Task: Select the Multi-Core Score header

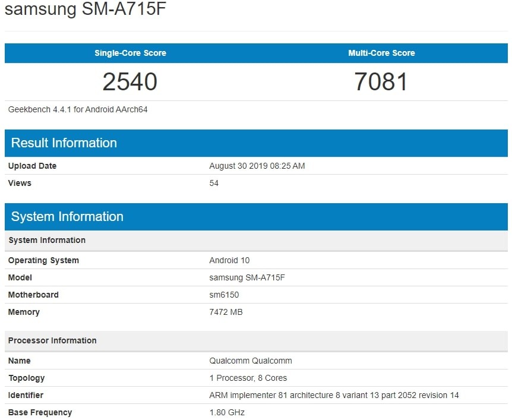Action: [x=381, y=53]
